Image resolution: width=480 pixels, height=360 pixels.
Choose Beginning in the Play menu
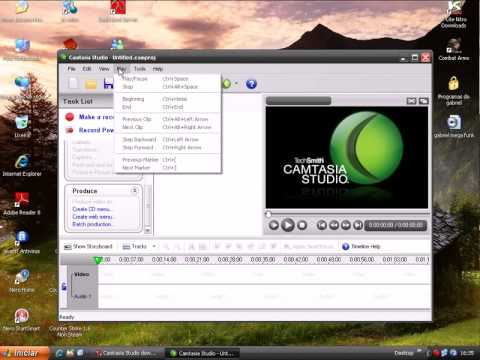coord(168,99)
